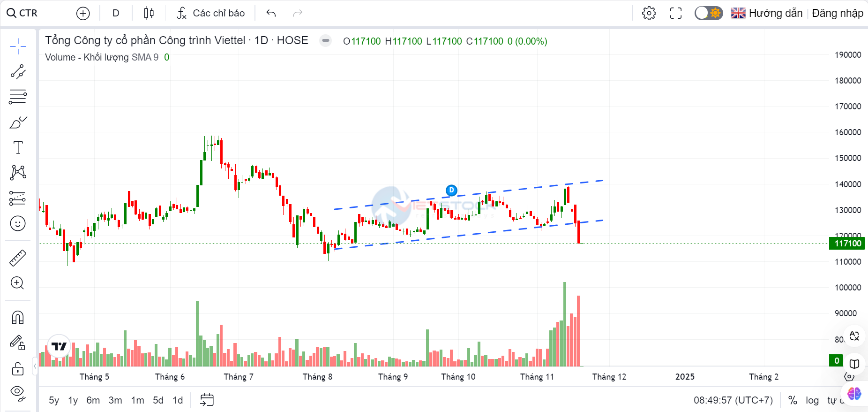Change candlestick chart style

(x=149, y=13)
